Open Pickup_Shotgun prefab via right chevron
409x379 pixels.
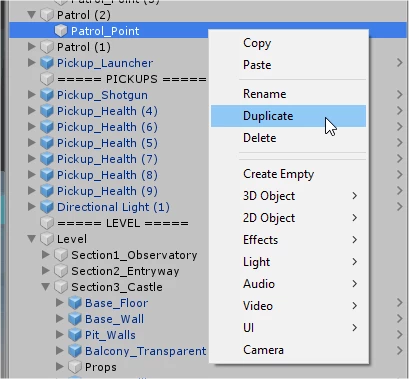(400, 95)
